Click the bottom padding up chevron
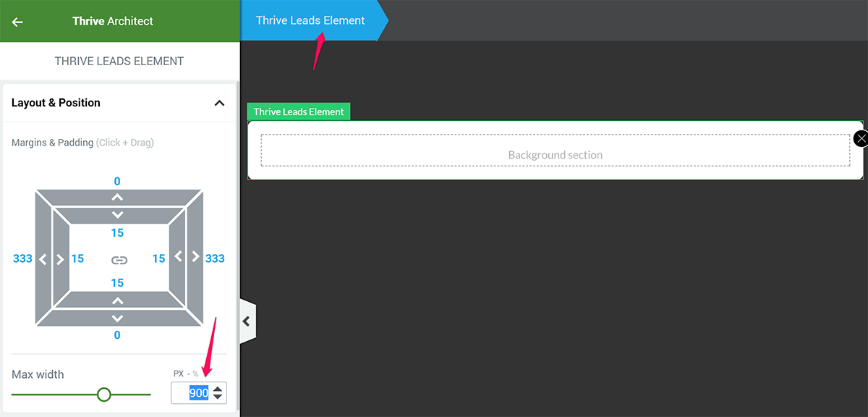868x417 pixels. (x=117, y=301)
